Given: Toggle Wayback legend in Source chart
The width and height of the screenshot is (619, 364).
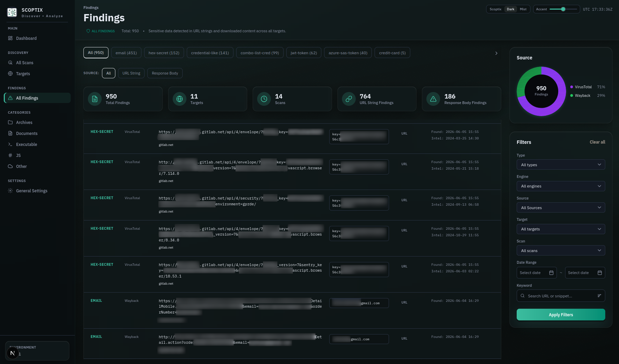Looking at the screenshot, I should (x=587, y=95).
